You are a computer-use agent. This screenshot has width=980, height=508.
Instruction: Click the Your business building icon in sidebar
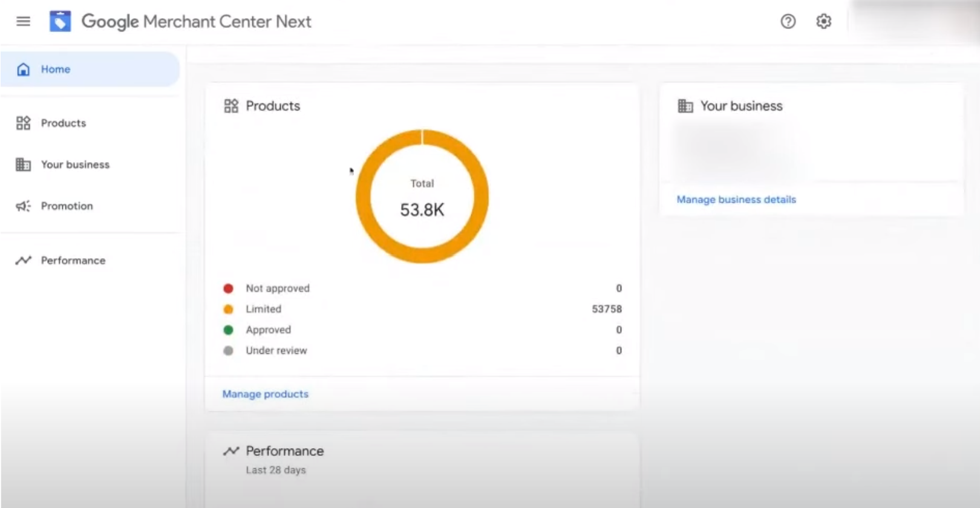coord(23,164)
